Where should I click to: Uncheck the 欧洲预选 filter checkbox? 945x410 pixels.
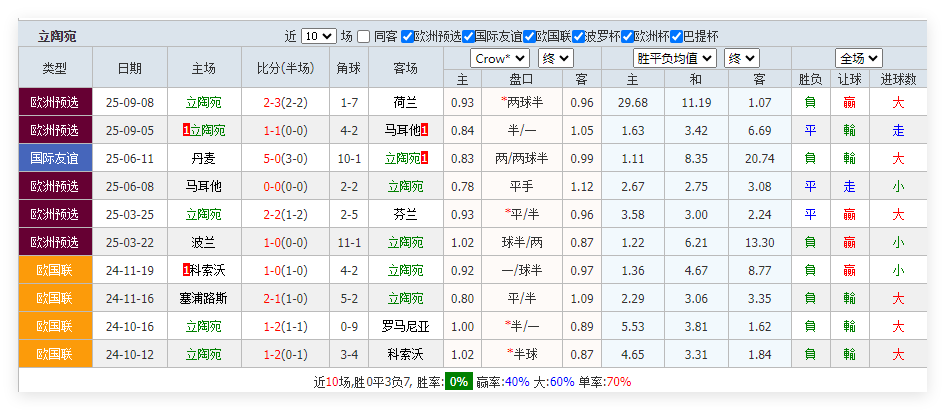[407, 36]
